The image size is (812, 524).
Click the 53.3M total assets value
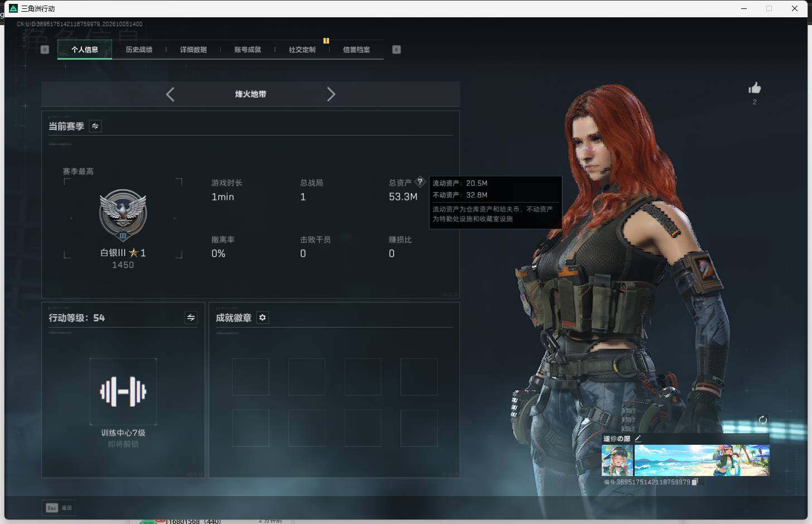(x=403, y=197)
